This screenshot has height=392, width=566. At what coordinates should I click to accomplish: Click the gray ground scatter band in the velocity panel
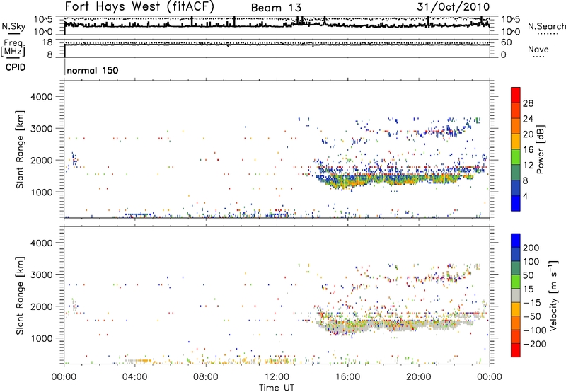tap(393, 325)
